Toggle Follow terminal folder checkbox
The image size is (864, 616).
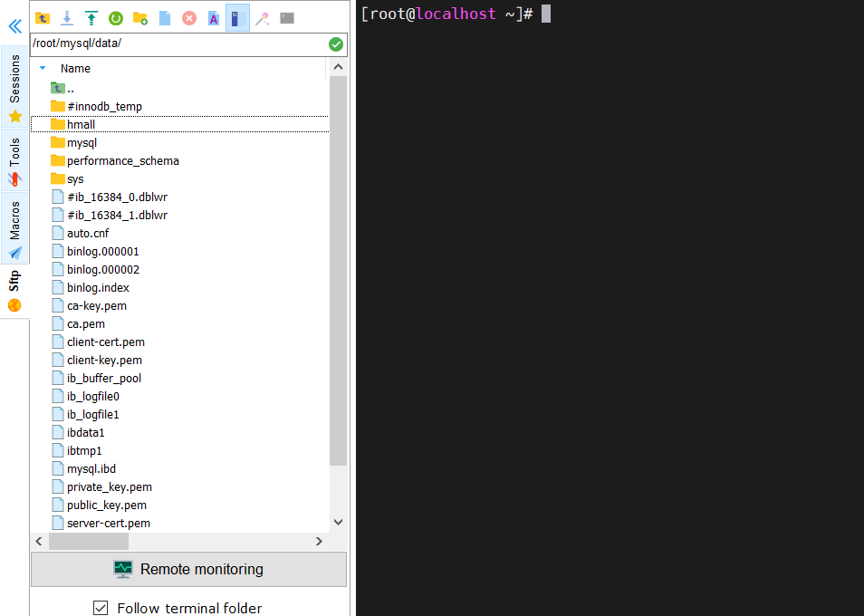(101, 608)
